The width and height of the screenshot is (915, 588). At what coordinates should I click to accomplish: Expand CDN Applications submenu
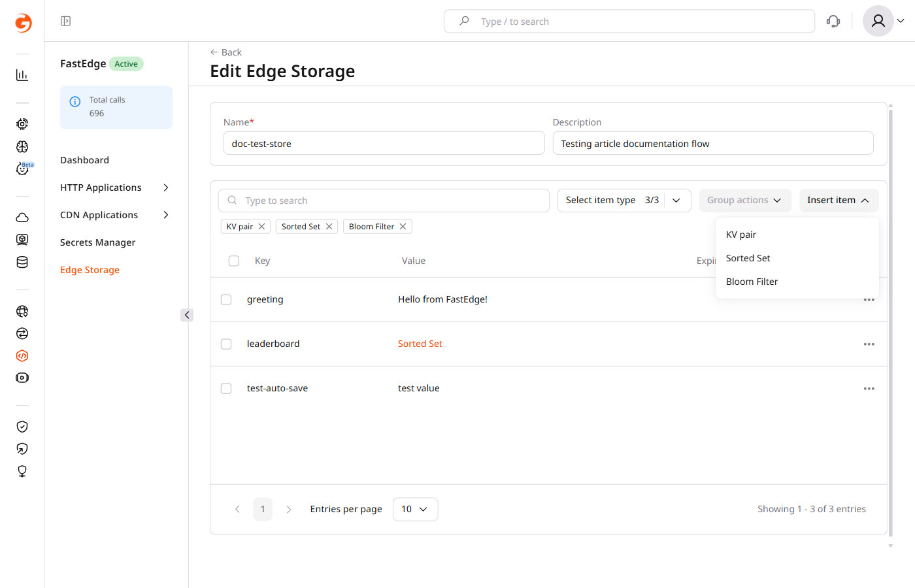[x=166, y=215]
